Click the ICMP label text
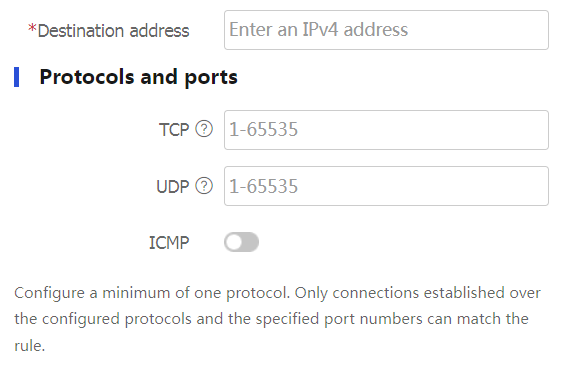The height and width of the screenshot is (371, 571). coord(169,242)
